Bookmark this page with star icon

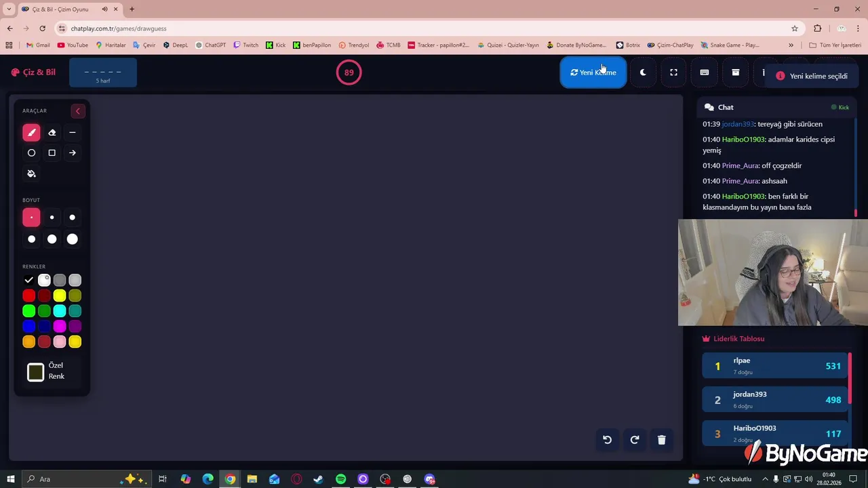795,28
